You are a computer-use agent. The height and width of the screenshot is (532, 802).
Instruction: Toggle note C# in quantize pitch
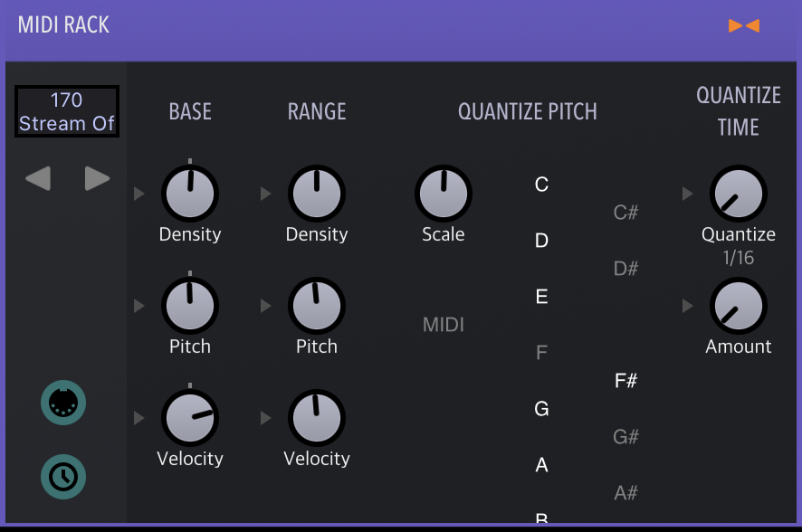(626, 212)
